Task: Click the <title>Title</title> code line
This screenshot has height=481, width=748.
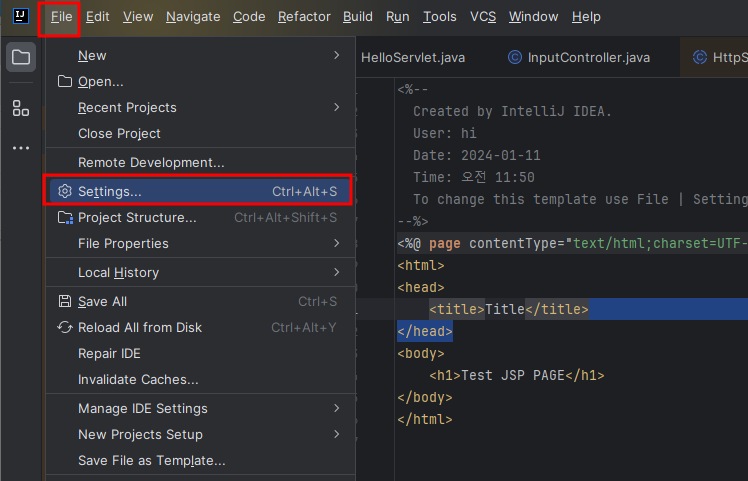Action: click(509, 309)
